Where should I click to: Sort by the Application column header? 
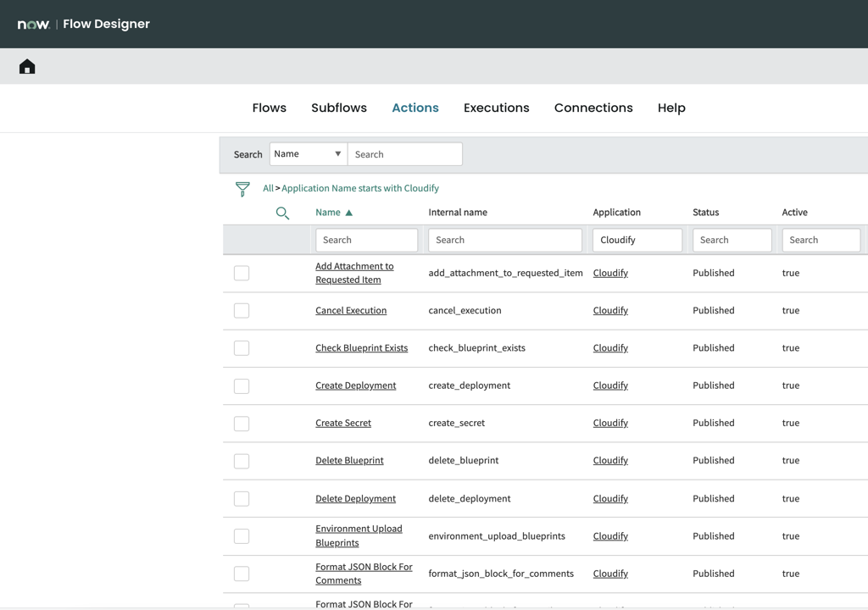(x=617, y=213)
